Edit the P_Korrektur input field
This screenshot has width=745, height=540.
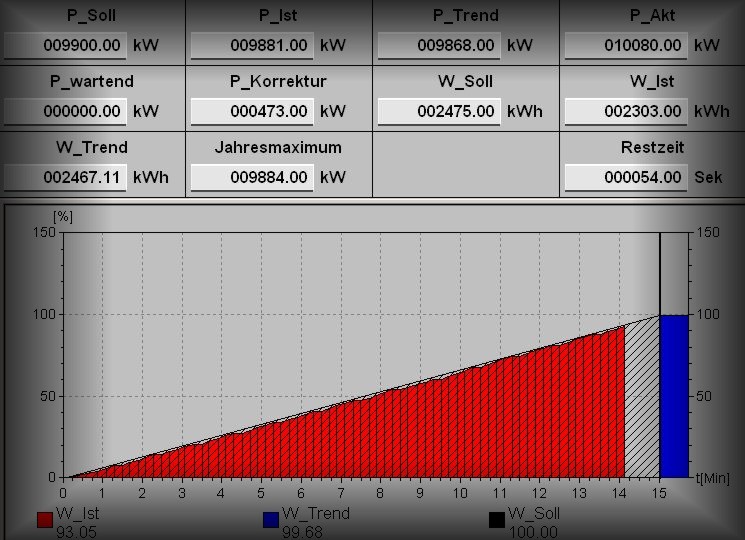[x=252, y=112]
